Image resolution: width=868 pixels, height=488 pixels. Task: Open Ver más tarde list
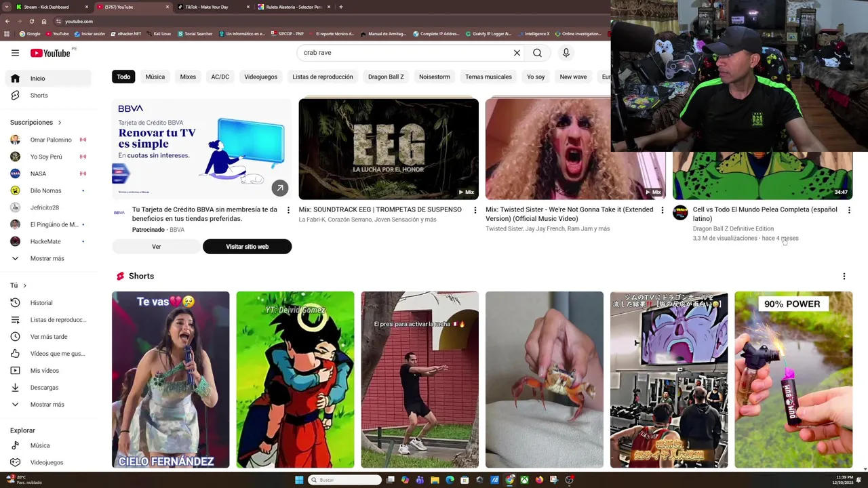pos(47,337)
